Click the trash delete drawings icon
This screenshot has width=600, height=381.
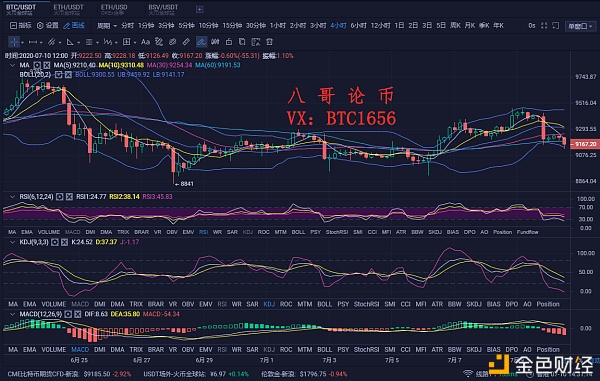(269, 42)
